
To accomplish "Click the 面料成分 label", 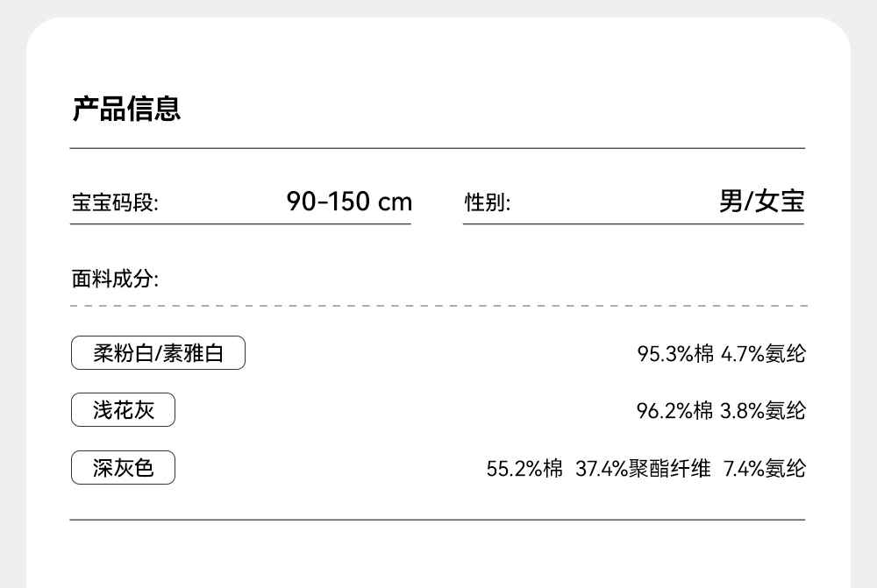I will [115, 280].
